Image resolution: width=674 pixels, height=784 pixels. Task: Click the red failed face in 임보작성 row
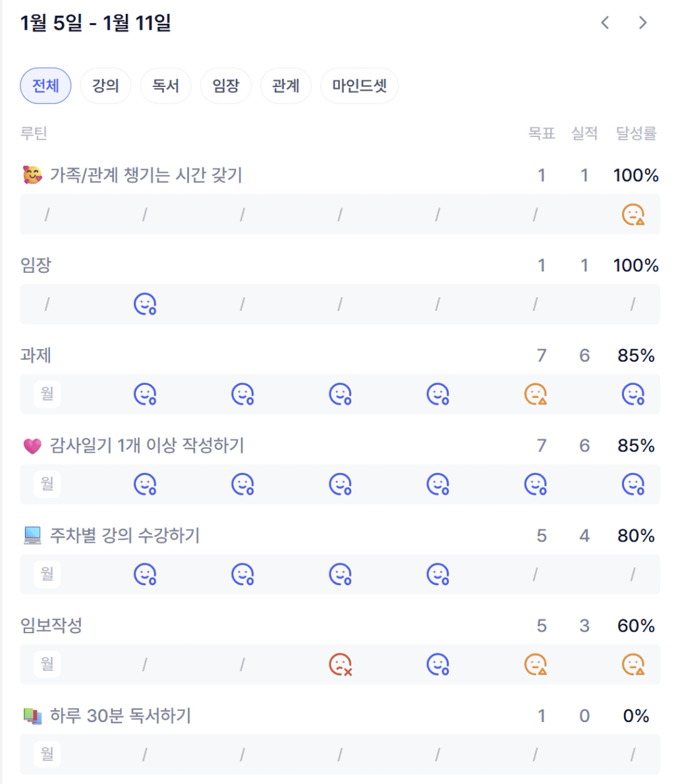[x=340, y=664]
